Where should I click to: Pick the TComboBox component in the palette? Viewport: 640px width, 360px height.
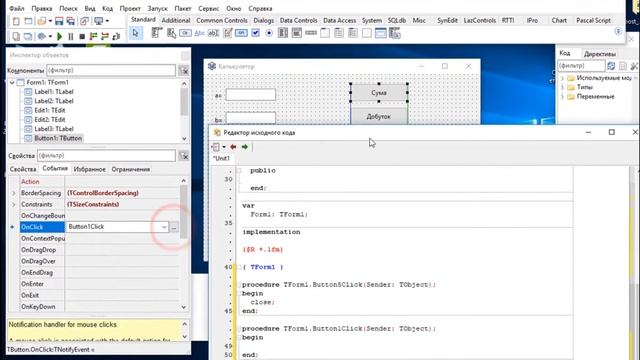click(297, 33)
